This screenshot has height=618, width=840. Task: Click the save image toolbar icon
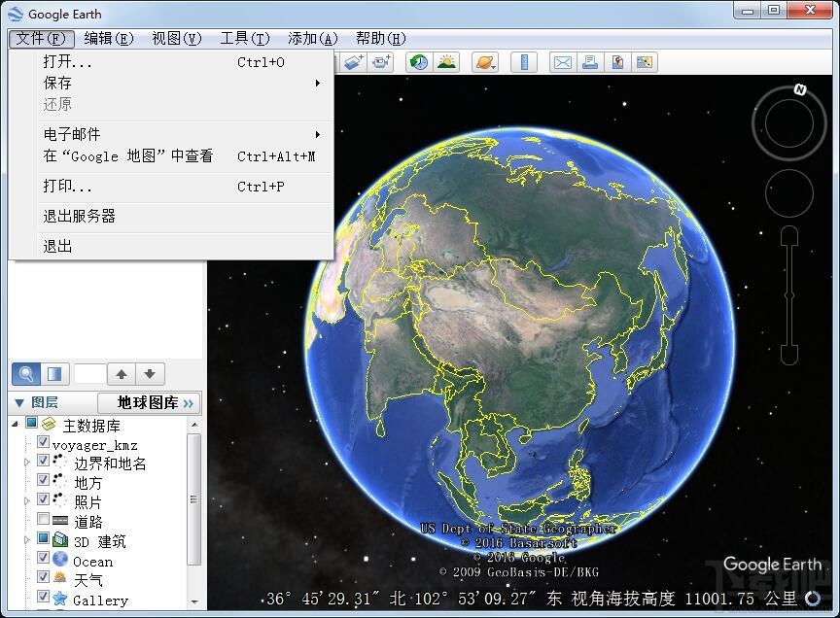(x=617, y=61)
